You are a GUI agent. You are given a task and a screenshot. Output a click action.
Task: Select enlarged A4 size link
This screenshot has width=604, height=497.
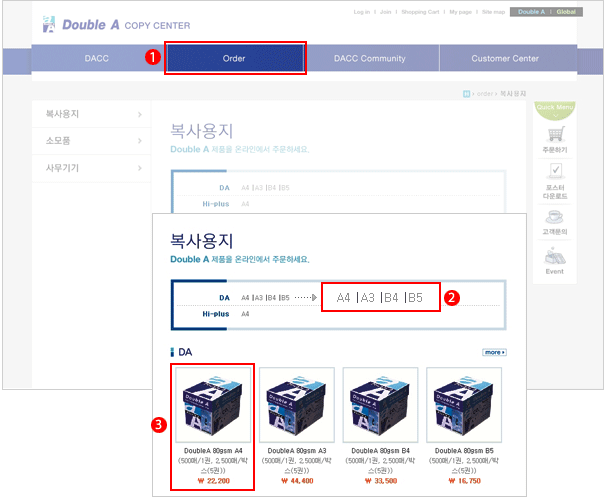point(343,297)
